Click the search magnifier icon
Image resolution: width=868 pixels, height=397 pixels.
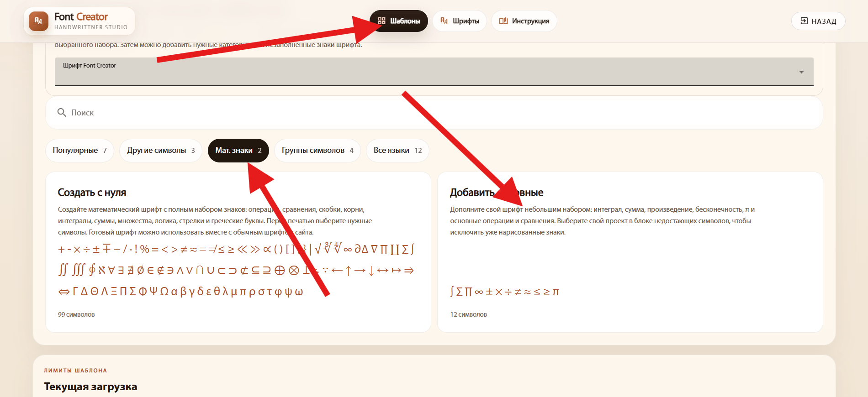coord(62,112)
